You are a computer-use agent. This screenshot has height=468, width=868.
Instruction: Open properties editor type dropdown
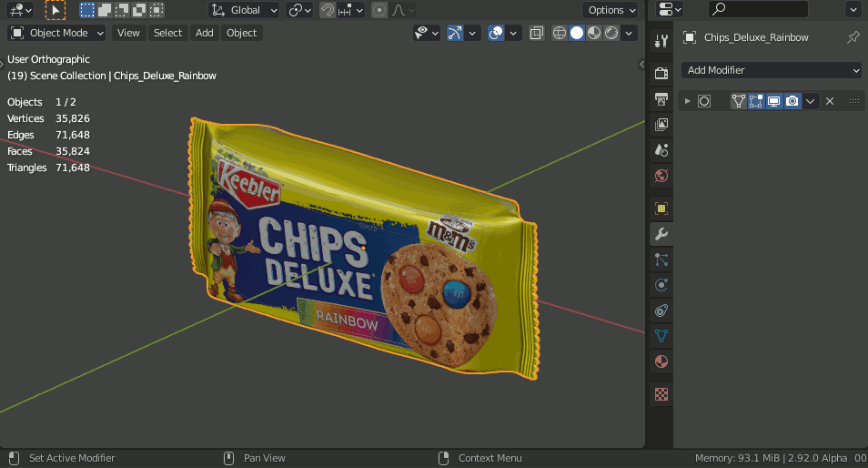(x=670, y=9)
